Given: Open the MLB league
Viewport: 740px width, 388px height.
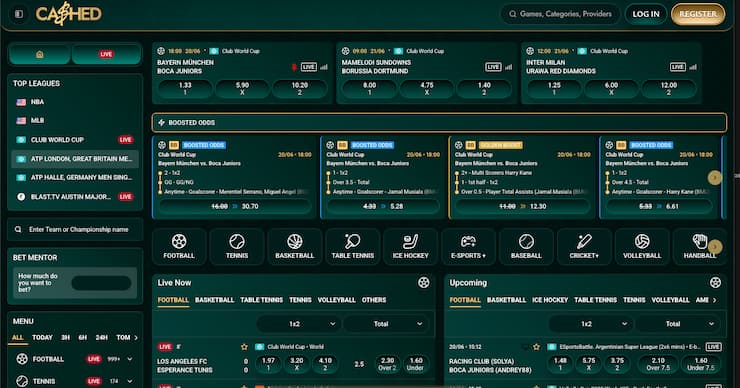Looking at the screenshot, I should point(75,121).
